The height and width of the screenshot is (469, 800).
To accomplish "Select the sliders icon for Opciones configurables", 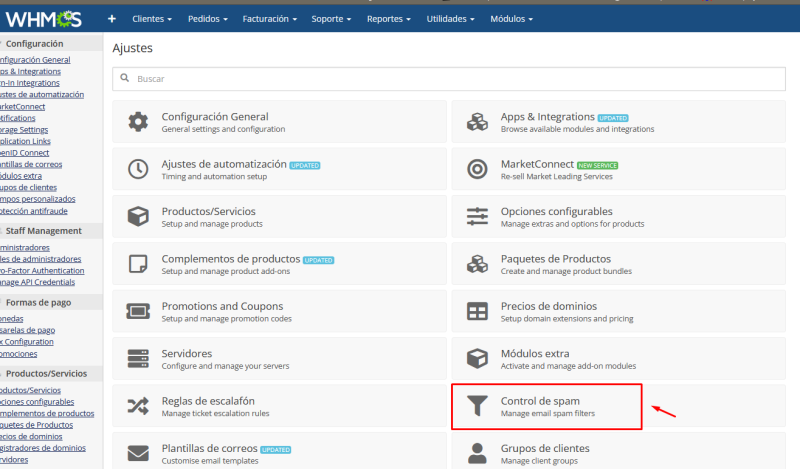I will coord(477,217).
